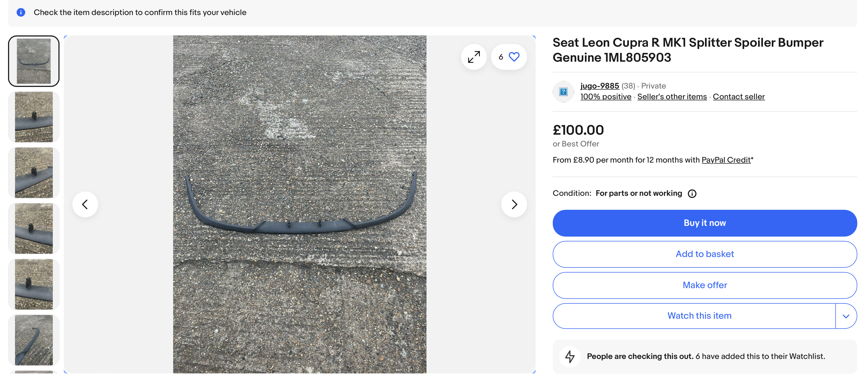Viewport: 868px width, 382px height.
Task: Click the Make offer button
Action: tap(704, 285)
